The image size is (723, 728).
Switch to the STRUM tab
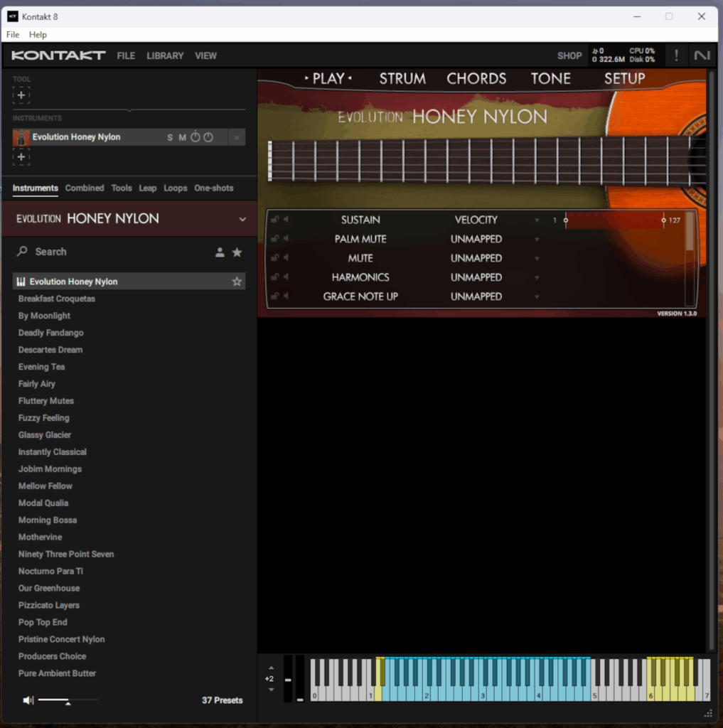tap(402, 78)
